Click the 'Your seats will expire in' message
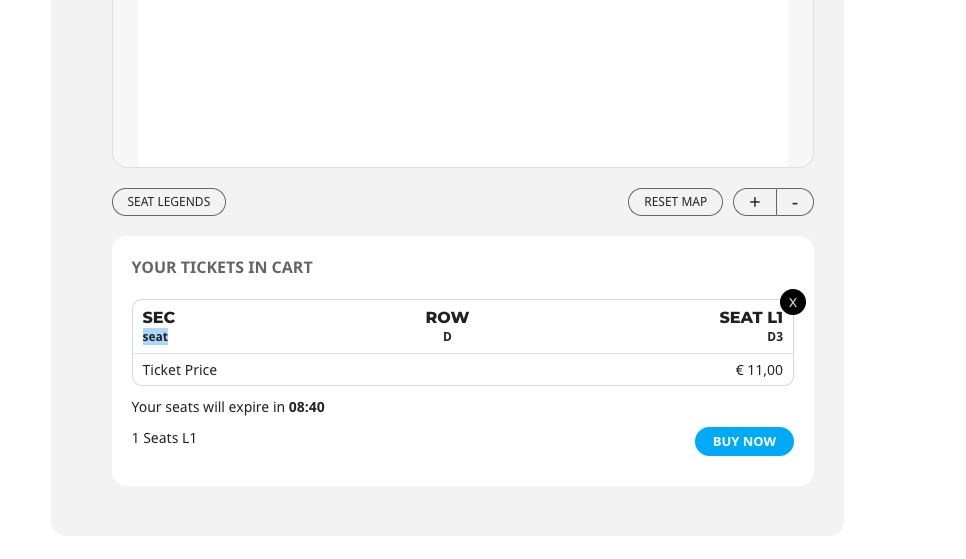Image resolution: width=966 pixels, height=559 pixels. click(x=208, y=407)
